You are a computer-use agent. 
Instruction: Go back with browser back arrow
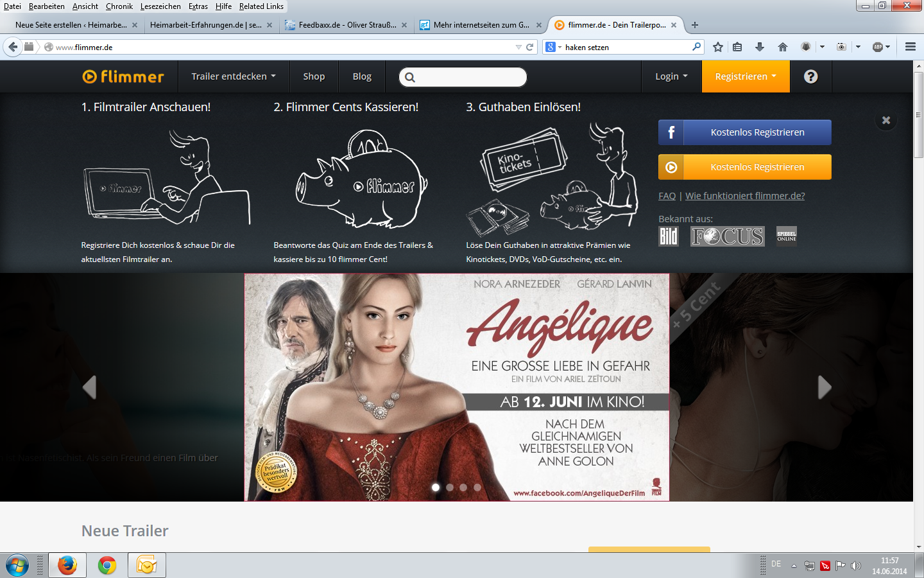(13, 47)
